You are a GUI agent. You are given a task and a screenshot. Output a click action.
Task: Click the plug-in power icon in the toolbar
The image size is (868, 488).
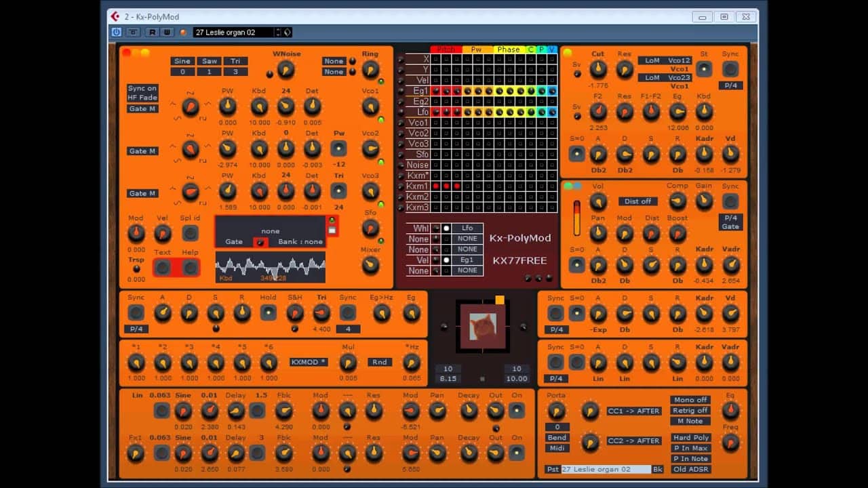tap(117, 31)
